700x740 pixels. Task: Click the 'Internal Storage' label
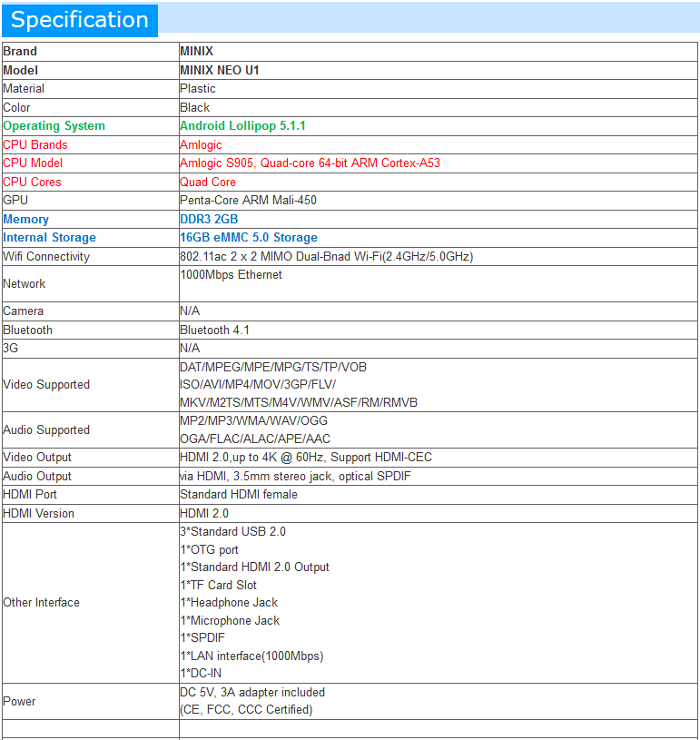pos(49,237)
